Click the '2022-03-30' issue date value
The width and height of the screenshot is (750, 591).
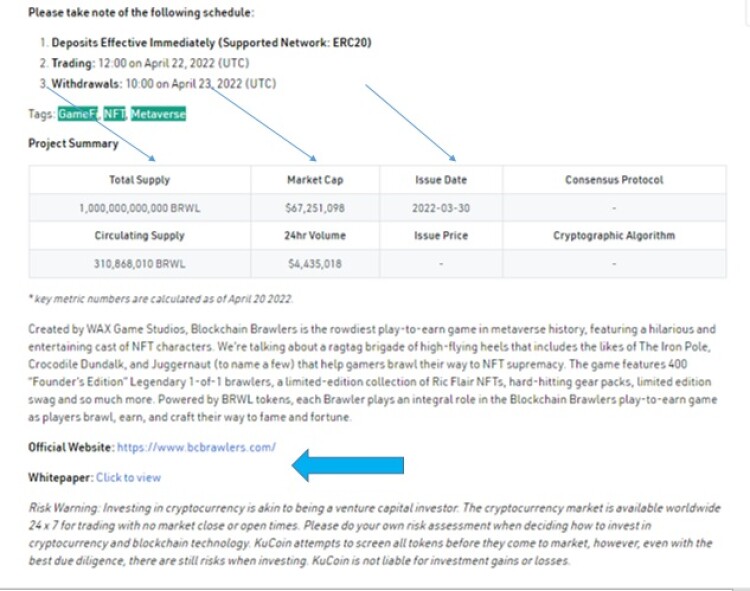point(441,208)
